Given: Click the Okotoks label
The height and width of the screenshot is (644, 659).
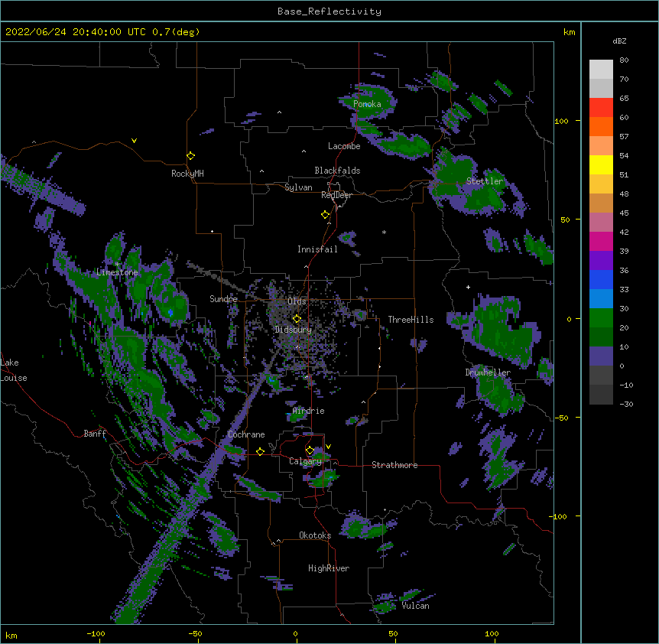Looking at the screenshot, I should pyautogui.click(x=315, y=535).
